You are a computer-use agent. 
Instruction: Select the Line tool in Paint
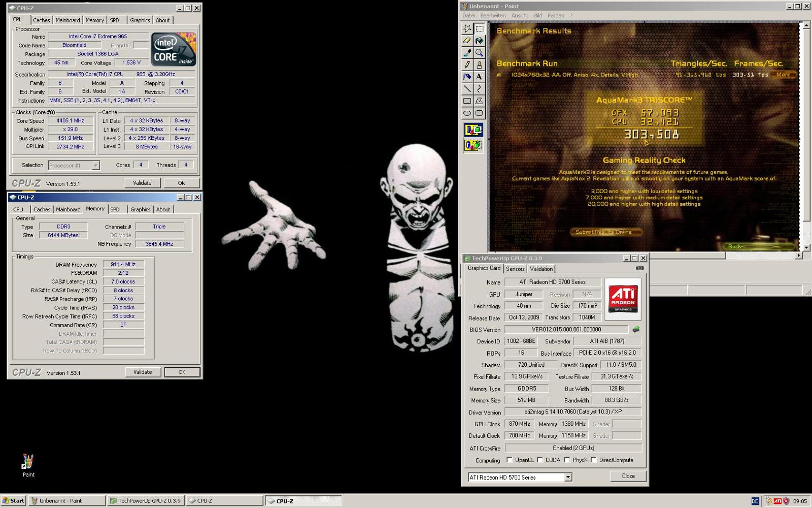[x=467, y=89]
